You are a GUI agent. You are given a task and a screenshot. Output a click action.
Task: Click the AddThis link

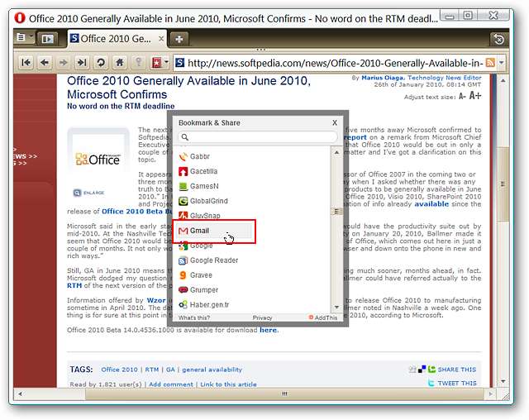(323, 317)
